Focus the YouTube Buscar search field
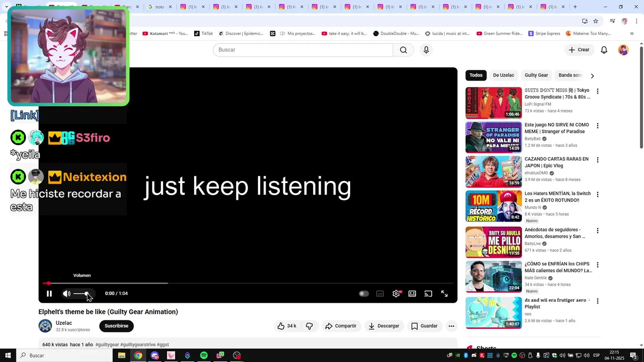 click(x=303, y=50)
